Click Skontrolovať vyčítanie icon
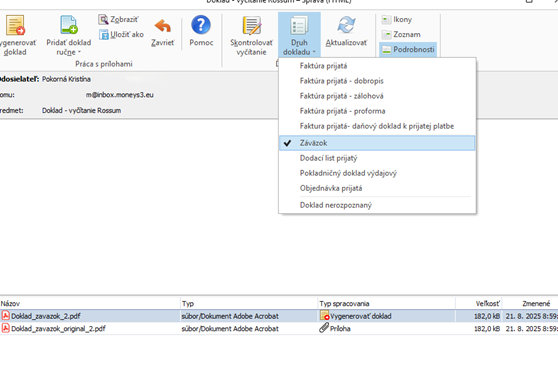The height and width of the screenshot is (382, 558). (252, 26)
